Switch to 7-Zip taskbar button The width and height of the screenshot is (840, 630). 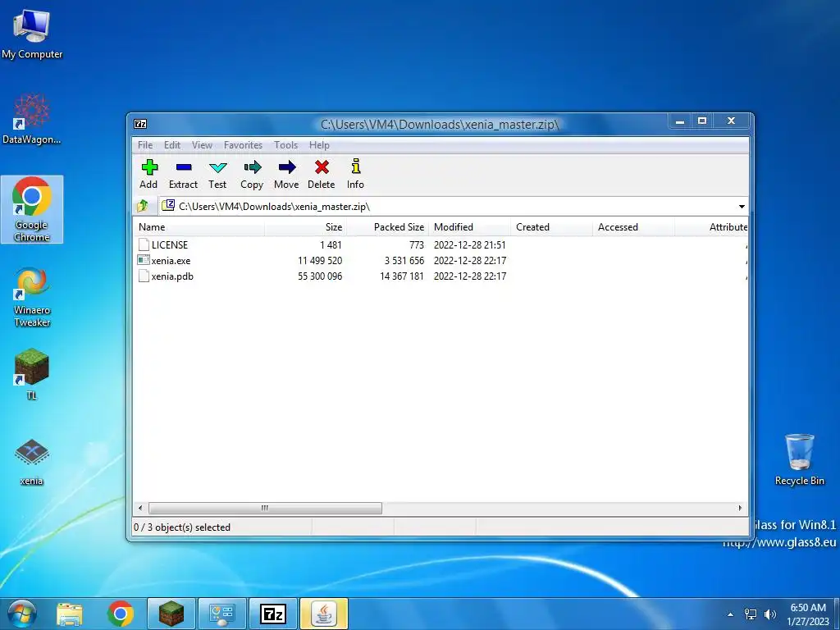pos(273,614)
